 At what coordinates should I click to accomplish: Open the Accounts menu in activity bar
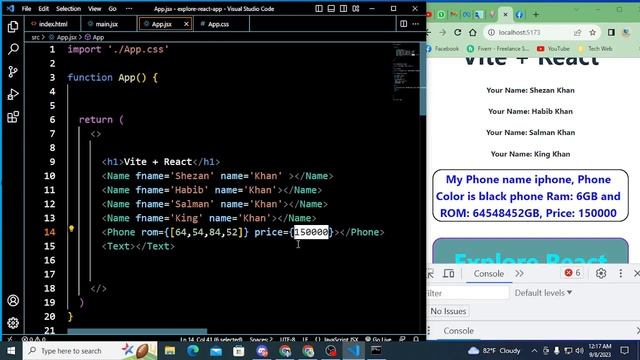point(13,300)
